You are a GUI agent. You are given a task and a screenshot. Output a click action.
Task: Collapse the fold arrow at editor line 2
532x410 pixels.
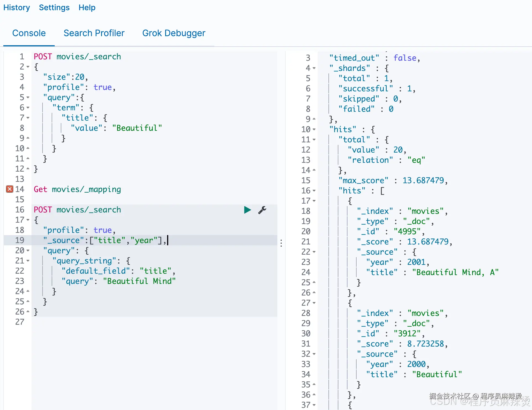pos(28,67)
